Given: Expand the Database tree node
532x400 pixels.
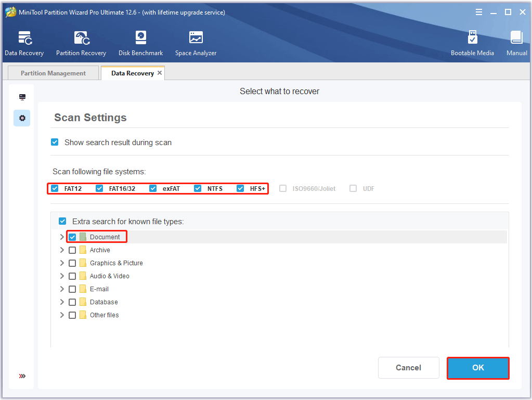Looking at the screenshot, I should tap(62, 302).
